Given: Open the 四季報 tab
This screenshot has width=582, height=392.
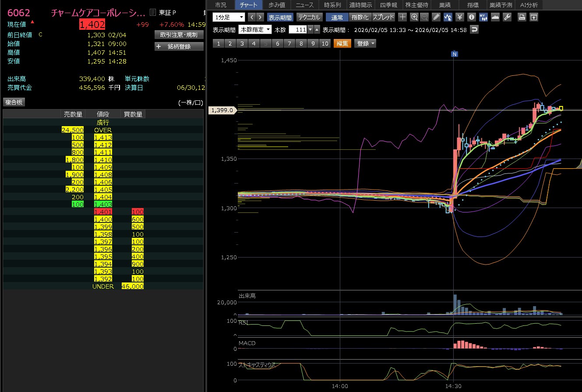Looking at the screenshot, I should pyautogui.click(x=388, y=5).
